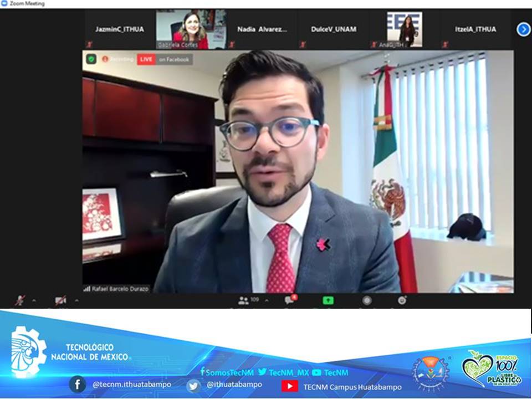
Task: Click the @ithuatabampo Twitter handle
Action: tap(234, 385)
